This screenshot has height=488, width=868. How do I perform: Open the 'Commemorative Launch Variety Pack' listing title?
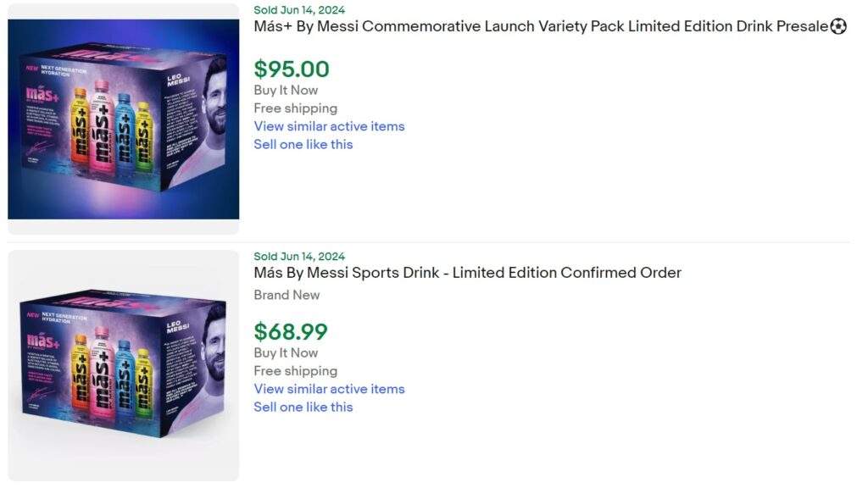point(541,26)
